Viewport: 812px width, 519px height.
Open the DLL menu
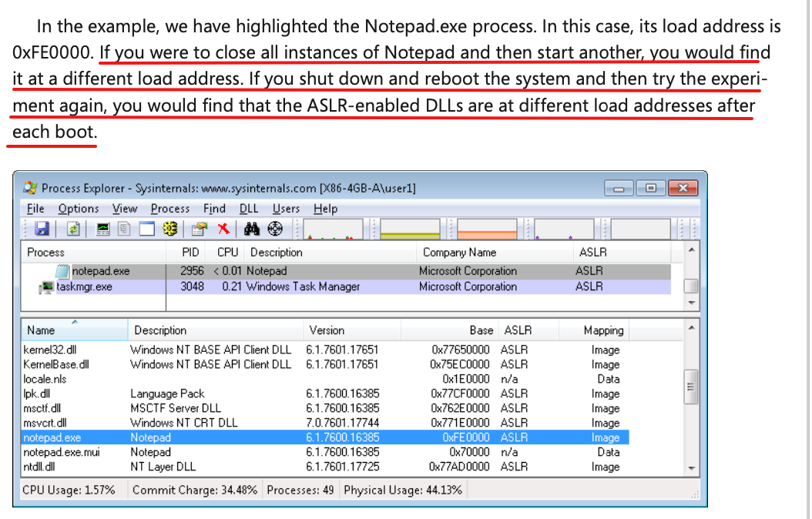click(249, 209)
